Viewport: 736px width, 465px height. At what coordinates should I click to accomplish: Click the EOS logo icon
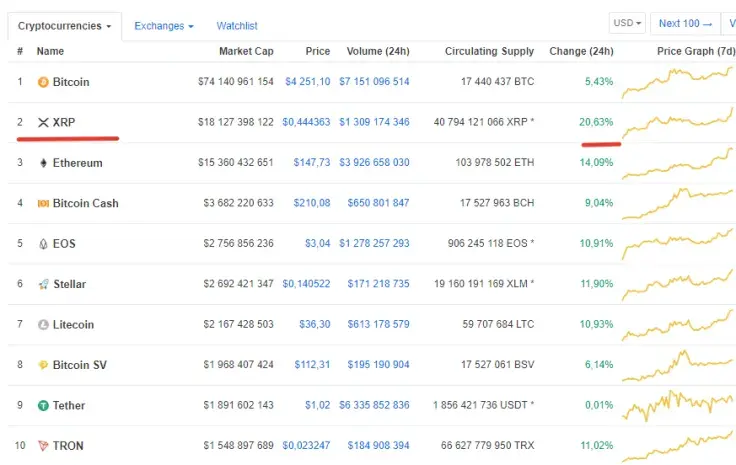43,244
